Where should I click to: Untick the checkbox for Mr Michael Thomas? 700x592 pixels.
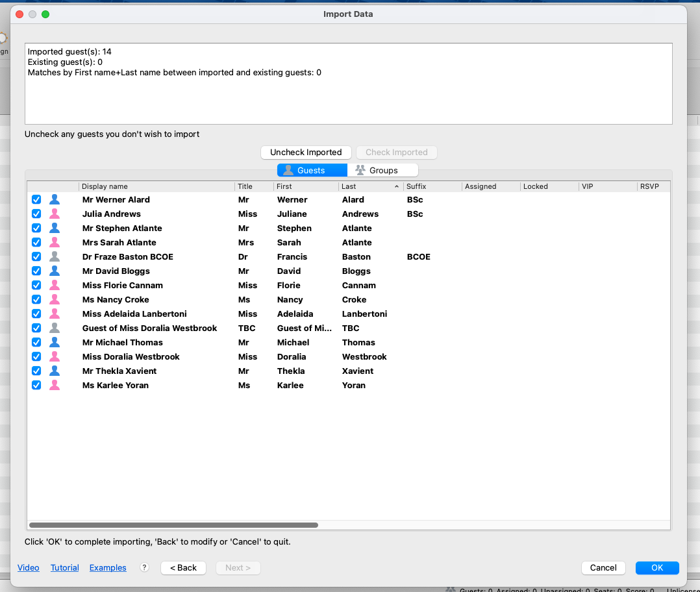tap(36, 343)
